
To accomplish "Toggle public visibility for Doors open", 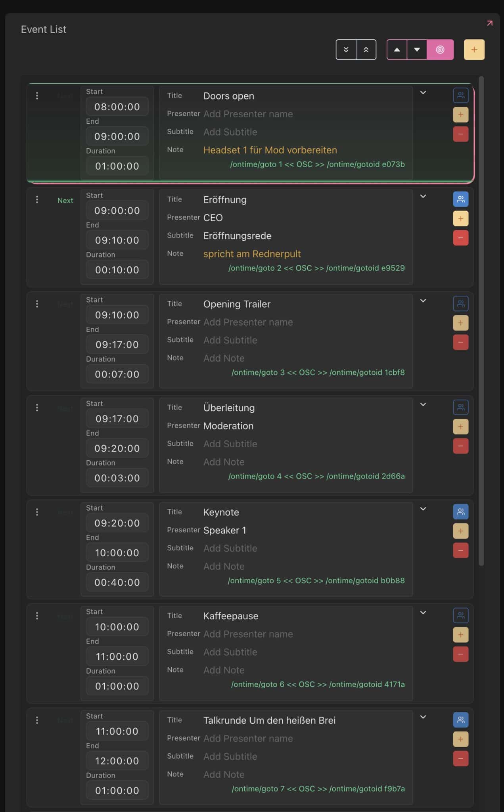I will click(460, 96).
